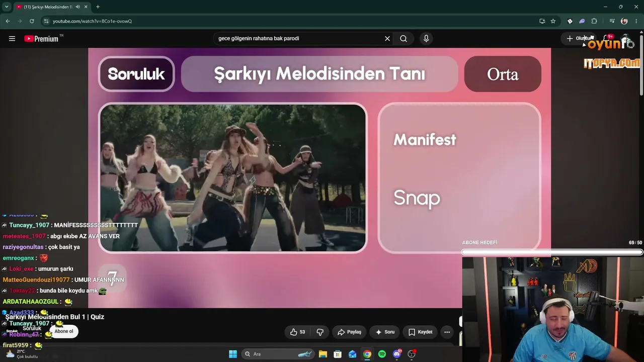Click Kaydet to save the video
The width and height of the screenshot is (644, 362).
point(420,332)
